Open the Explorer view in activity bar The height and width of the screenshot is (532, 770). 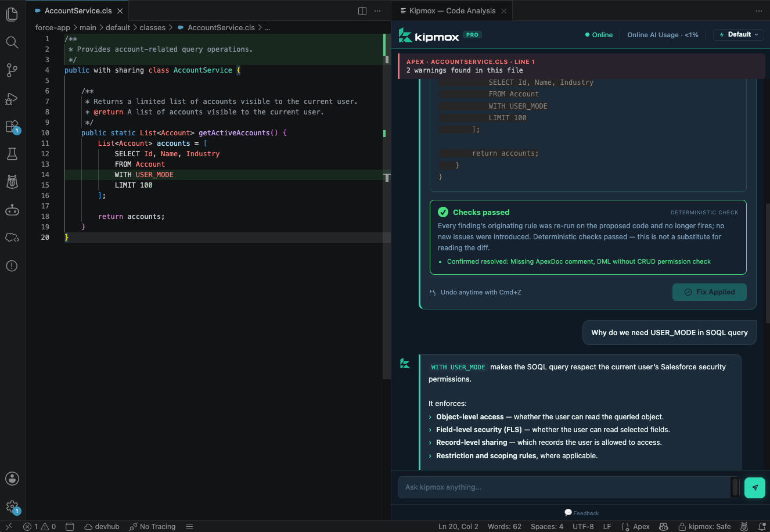pyautogui.click(x=12, y=14)
